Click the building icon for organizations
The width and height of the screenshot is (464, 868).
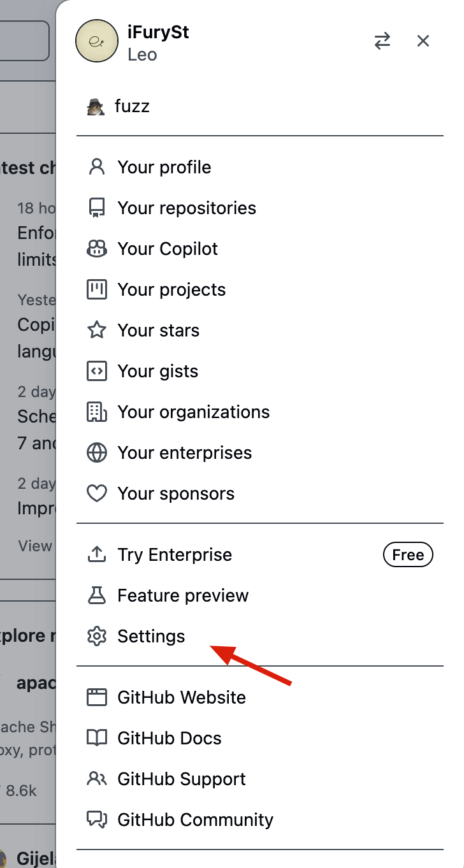96,412
